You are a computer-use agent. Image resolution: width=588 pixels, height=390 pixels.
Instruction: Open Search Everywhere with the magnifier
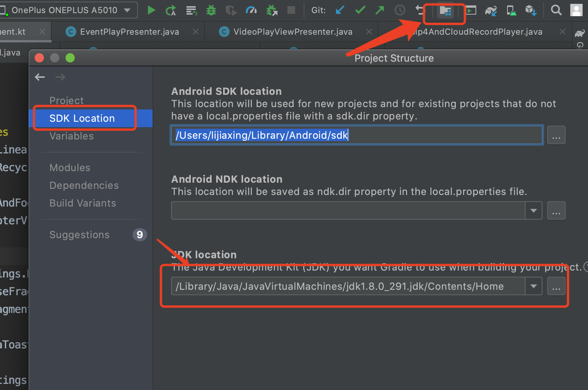556,10
